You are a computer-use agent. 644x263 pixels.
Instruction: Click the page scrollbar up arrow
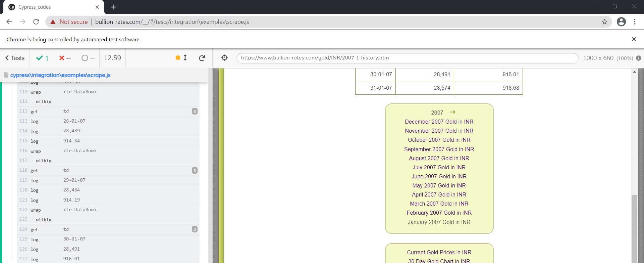[x=634, y=72]
